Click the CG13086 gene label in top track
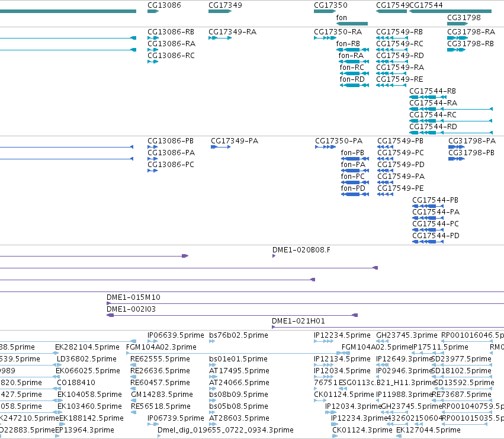Viewport: 504px width, 439px height. coord(164,5)
